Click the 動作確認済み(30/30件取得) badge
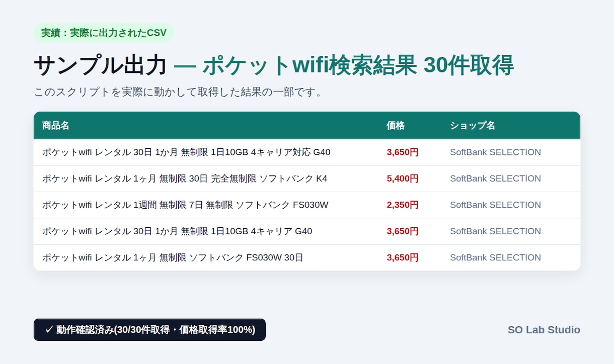 149,330
